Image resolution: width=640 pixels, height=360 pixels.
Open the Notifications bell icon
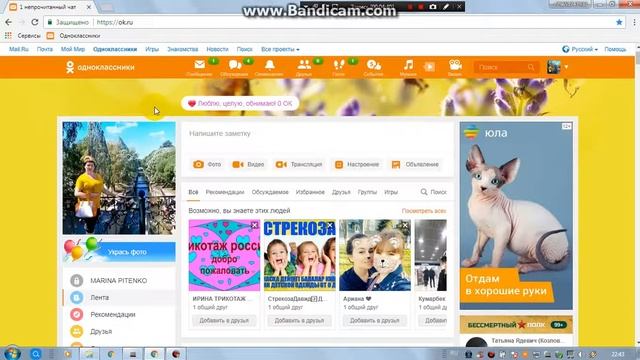(269, 64)
